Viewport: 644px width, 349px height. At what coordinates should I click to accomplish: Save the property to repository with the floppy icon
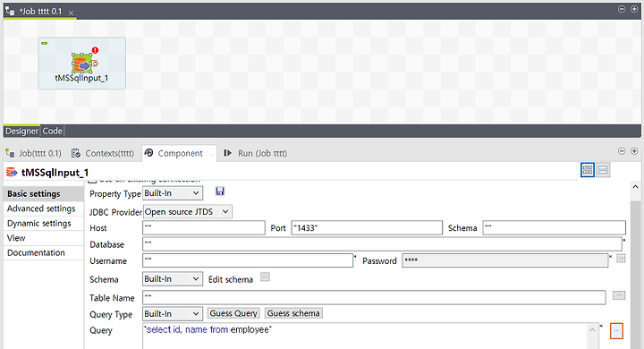(220, 192)
